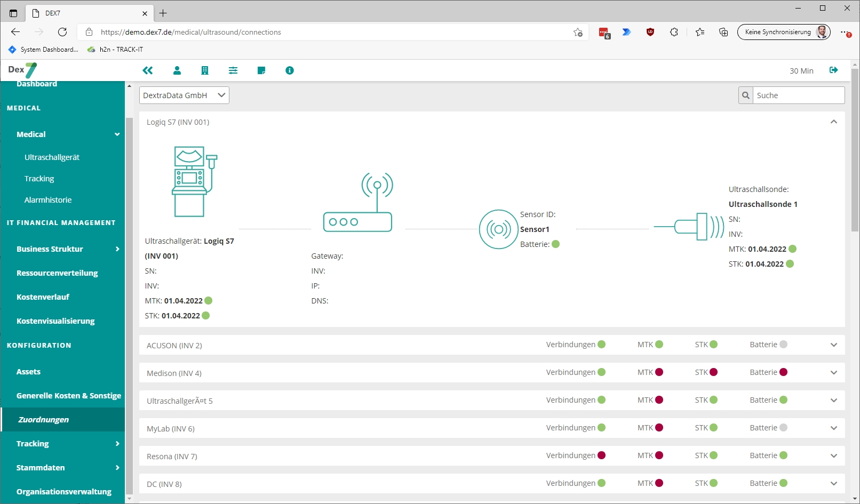
Task: Open new browser tab
Action: 163,13
